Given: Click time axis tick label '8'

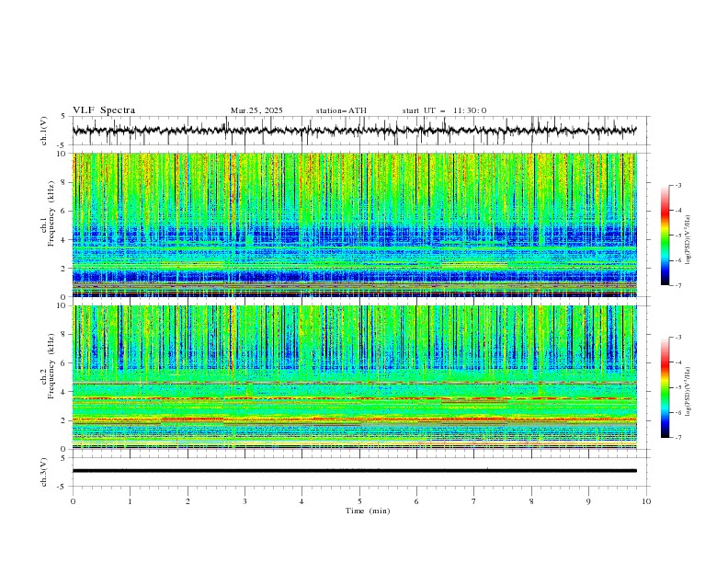Looking at the screenshot, I should tap(531, 501).
